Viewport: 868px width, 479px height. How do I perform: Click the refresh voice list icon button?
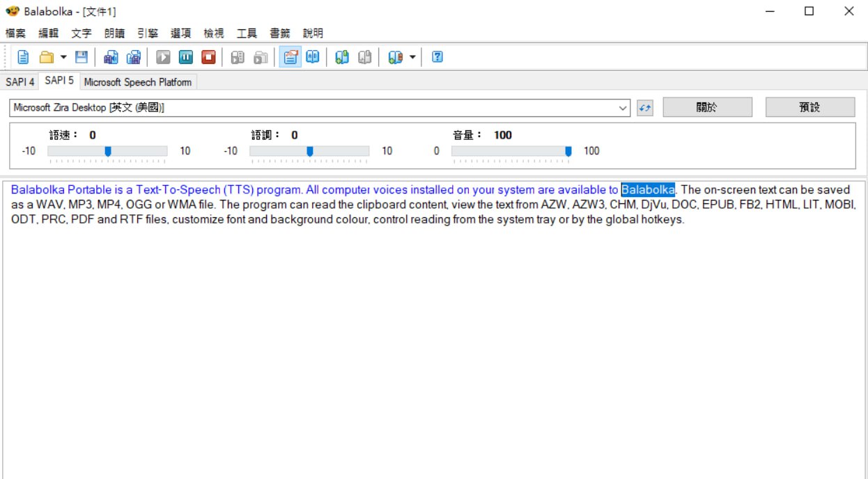click(x=645, y=108)
